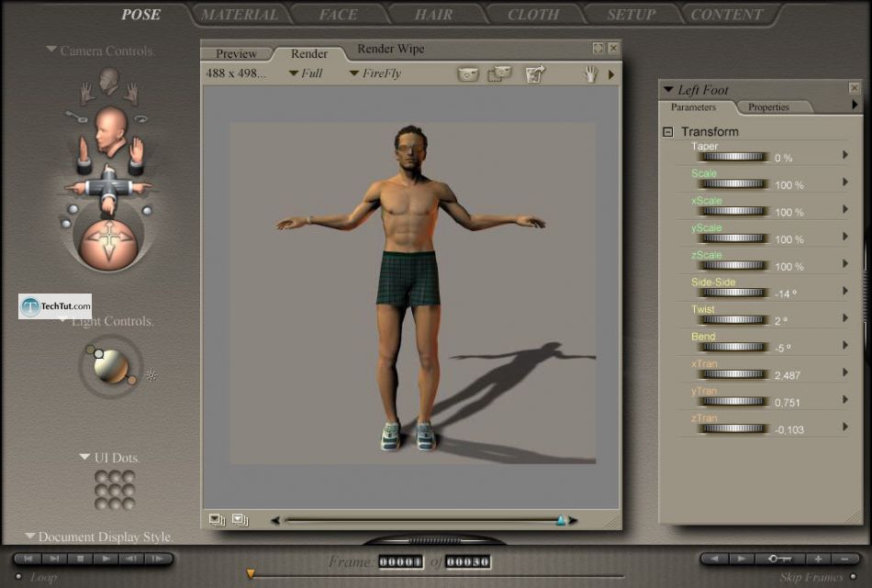Click the Twist parameter dial
This screenshot has width=872, height=588.
pyautogui.click(x=733, y=320)
